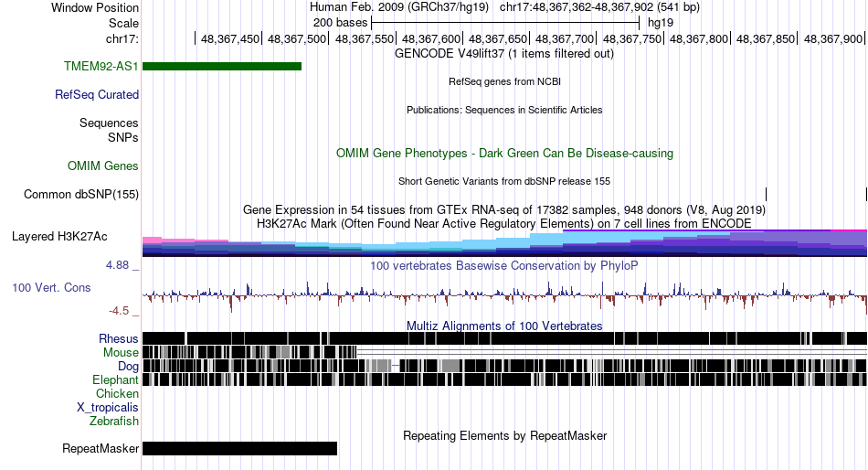Click the black RepeatMasker element bar

pyautogui.click(x=239, y=448)
